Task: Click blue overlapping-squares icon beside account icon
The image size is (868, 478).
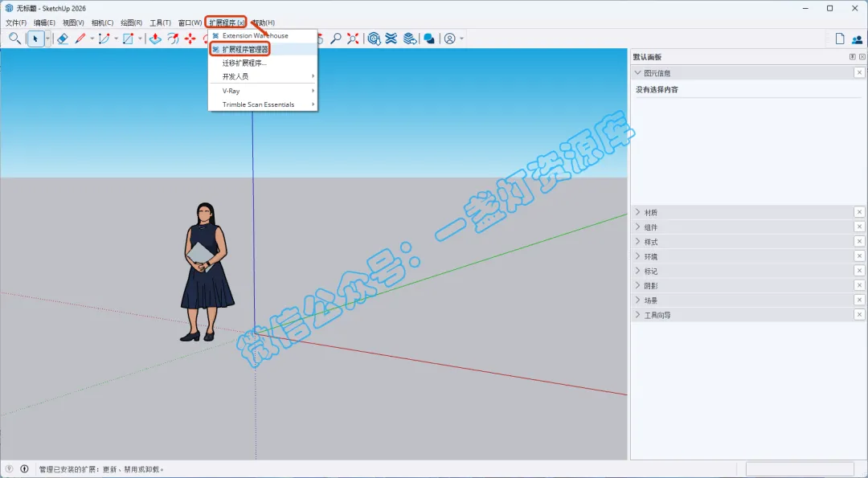Action: (x=429, y=39)
